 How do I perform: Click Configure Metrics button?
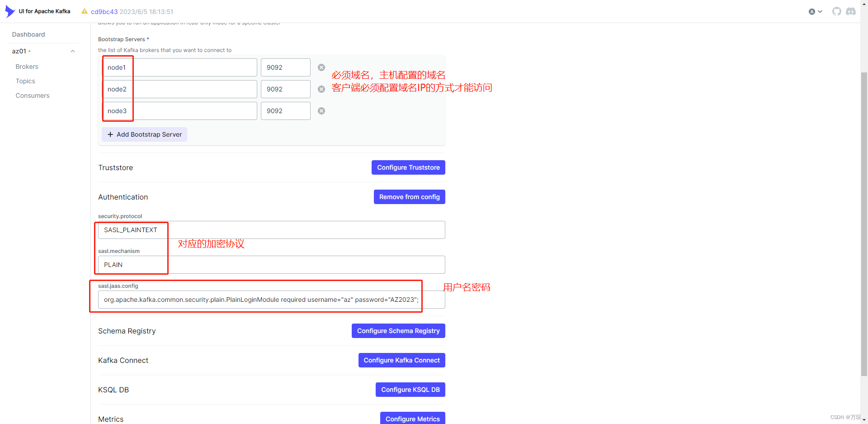[x=412, y=419]
